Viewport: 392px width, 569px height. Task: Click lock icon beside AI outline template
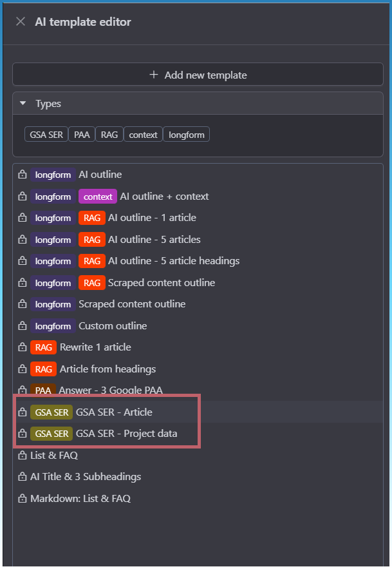coord(23,175)
